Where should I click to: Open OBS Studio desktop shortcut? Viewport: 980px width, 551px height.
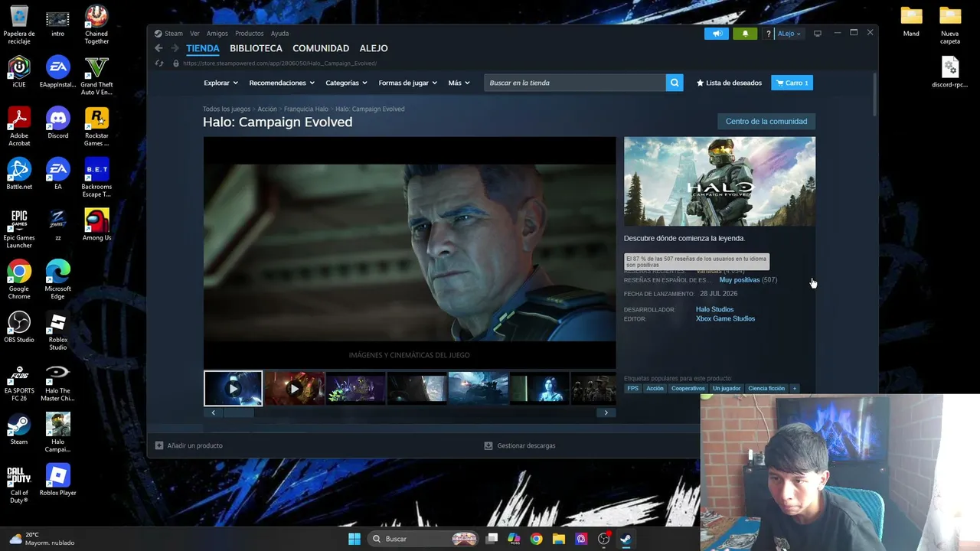coord(19,328)
